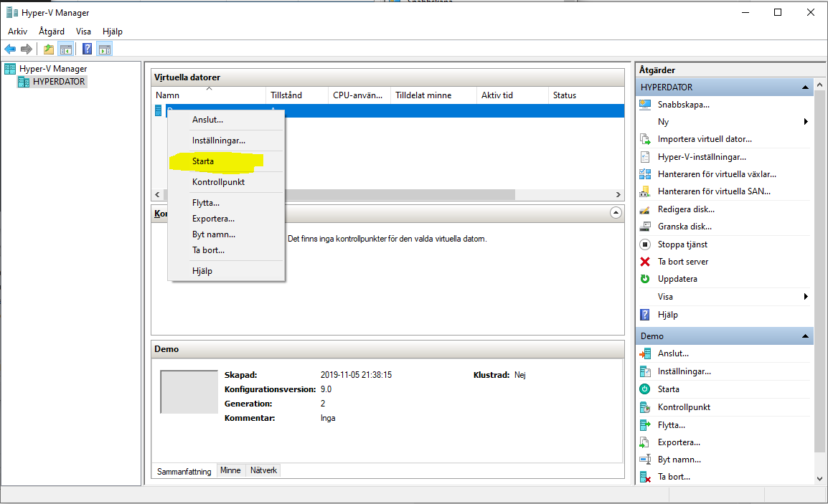Screen dimensions: 828x504
Task: Click Inställningar icon in Demo actions
Action: pyautogui.click(x=645, y=371)
